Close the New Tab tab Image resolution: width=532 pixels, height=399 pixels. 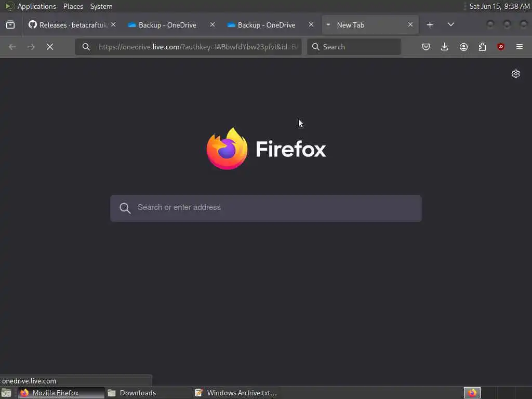click(410, 25)
